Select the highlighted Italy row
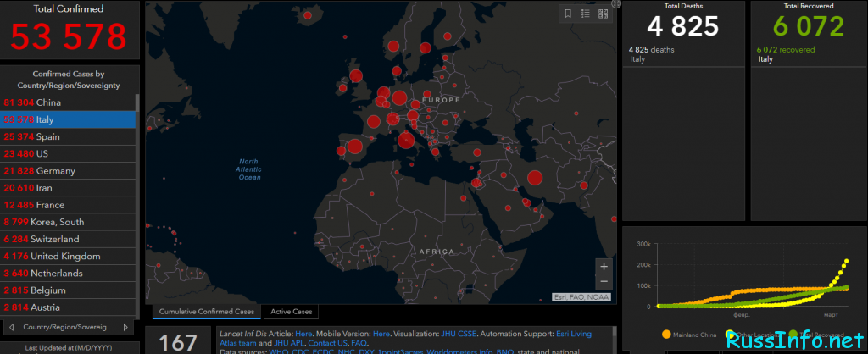The height and width of the screenshot is (354, 868). point(68,120)
